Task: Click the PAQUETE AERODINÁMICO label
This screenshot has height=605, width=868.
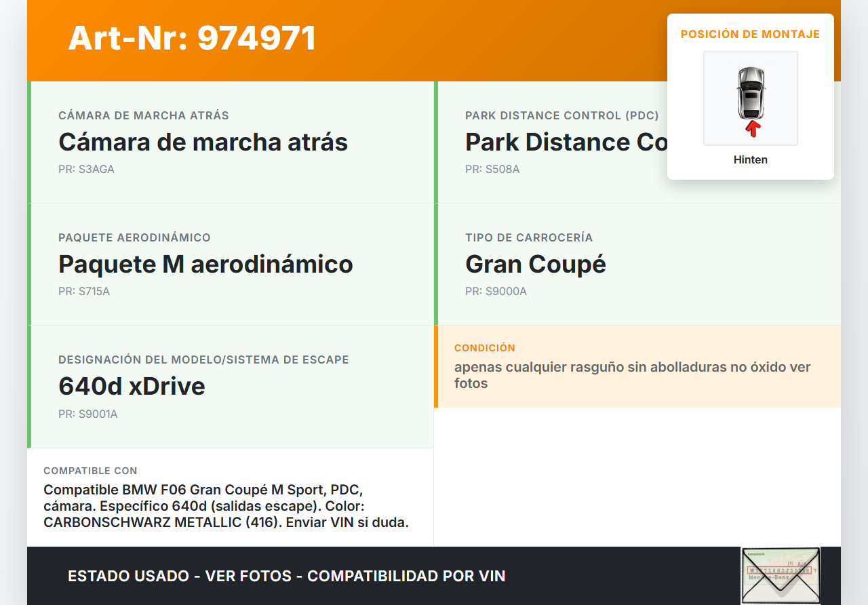Action: [x=134, y=237]
